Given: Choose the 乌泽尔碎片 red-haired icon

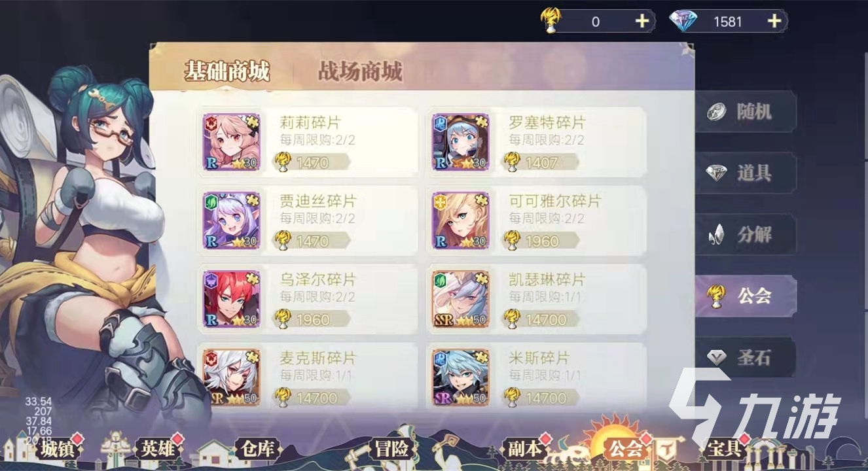Looking at the screenshot, I should 231,299.
